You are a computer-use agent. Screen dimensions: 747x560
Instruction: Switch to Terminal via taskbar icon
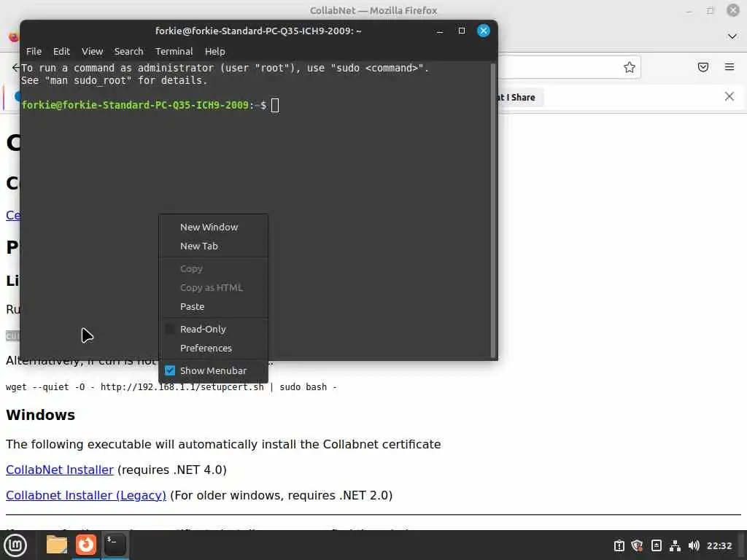pyautogui.click(x=115, y=545)
